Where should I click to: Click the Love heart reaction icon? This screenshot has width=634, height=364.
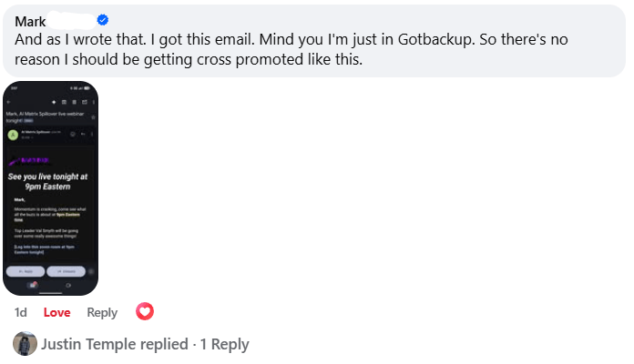tap(144, 312)
